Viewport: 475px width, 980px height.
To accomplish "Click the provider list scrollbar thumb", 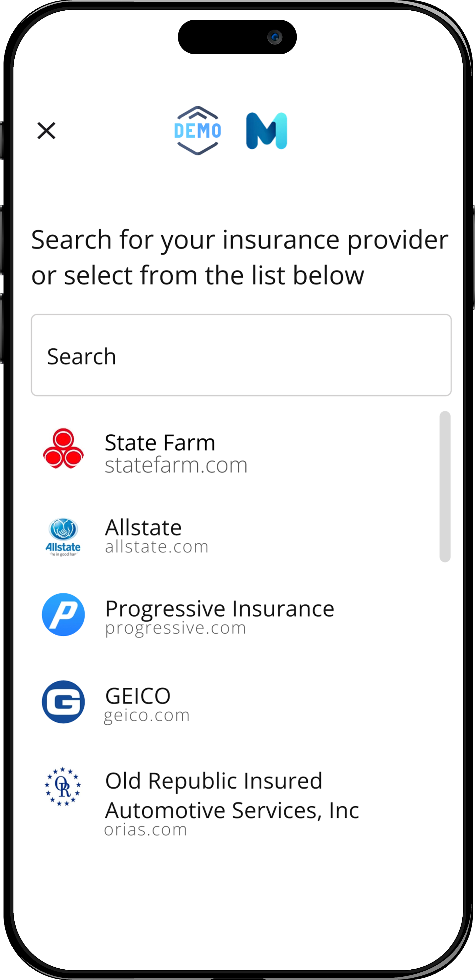I will coord(445,486).
